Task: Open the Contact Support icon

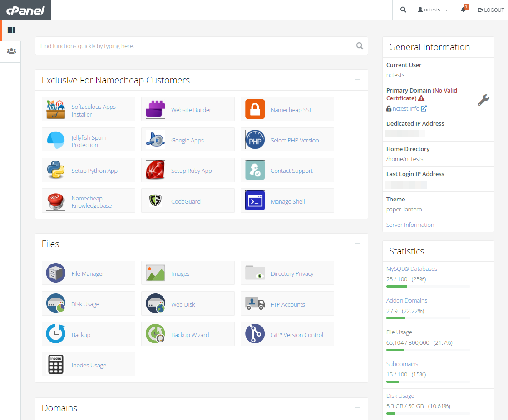Action: coord(255,170)
